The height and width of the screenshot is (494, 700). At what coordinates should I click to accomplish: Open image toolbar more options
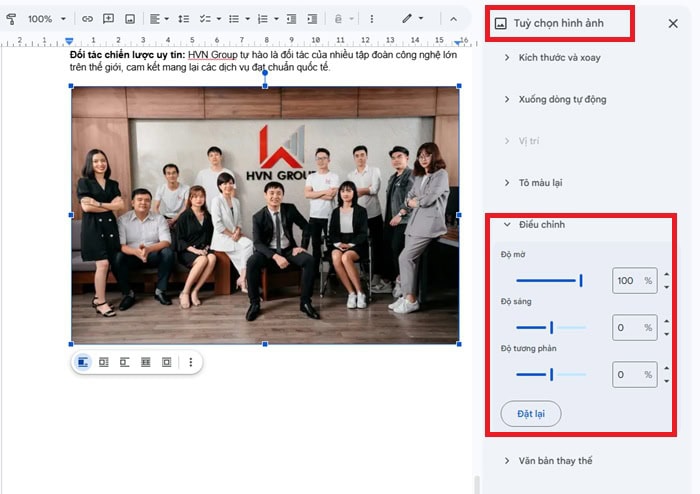point(191,362)
